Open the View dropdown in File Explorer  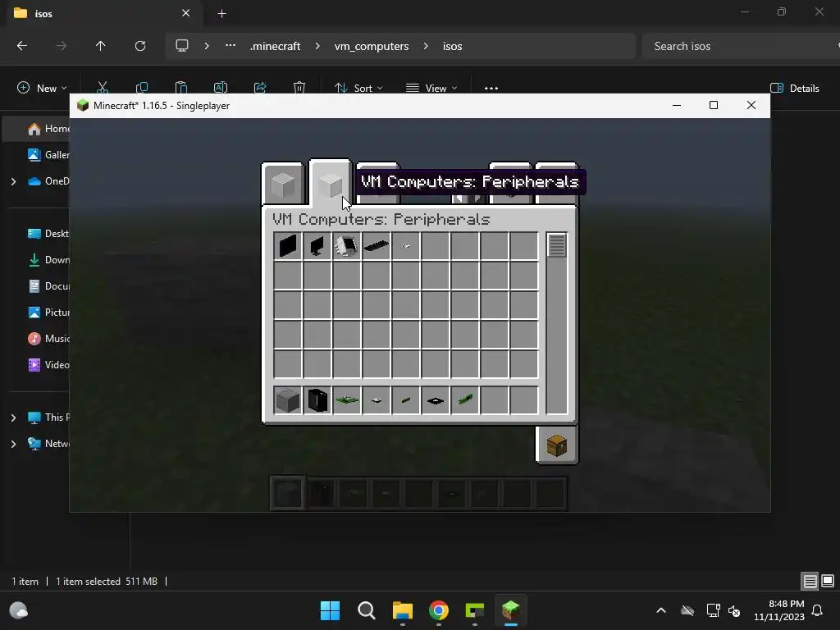click(431, 88)
